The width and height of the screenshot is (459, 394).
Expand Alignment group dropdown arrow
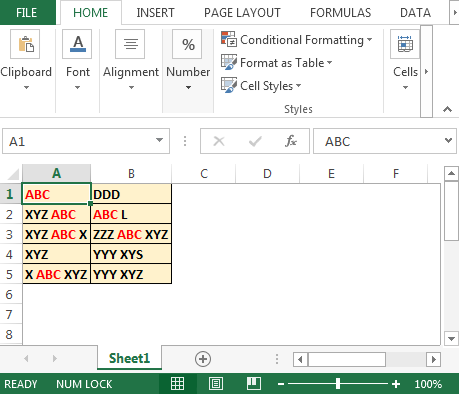click(x=131, y=87)
